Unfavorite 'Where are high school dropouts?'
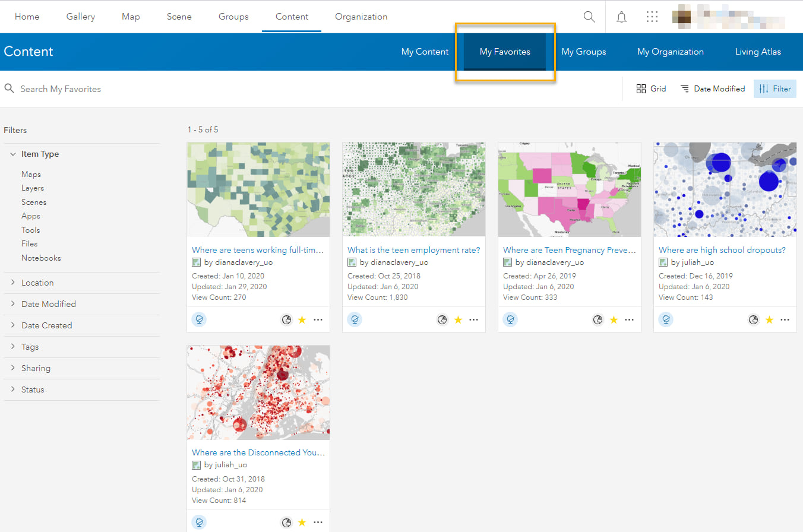Screen dimensions: 803x532 pos(769,319)
